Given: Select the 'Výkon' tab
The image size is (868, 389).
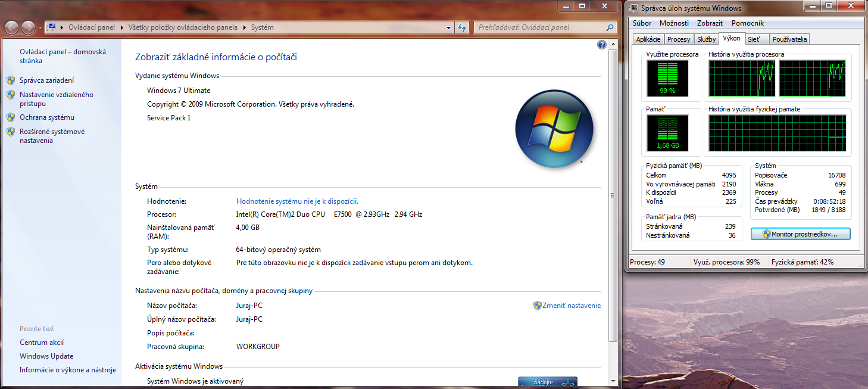Looking at the screenshot, I should coord(732,38).
